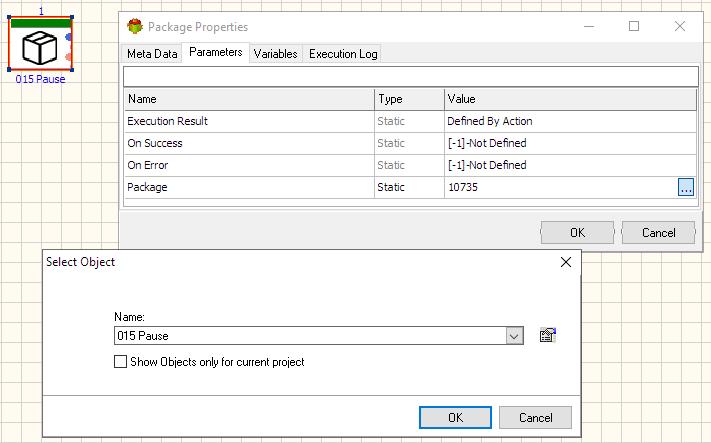Enable Show Objects only for current project
Screen dimensions: 711x443
[120, 361]
